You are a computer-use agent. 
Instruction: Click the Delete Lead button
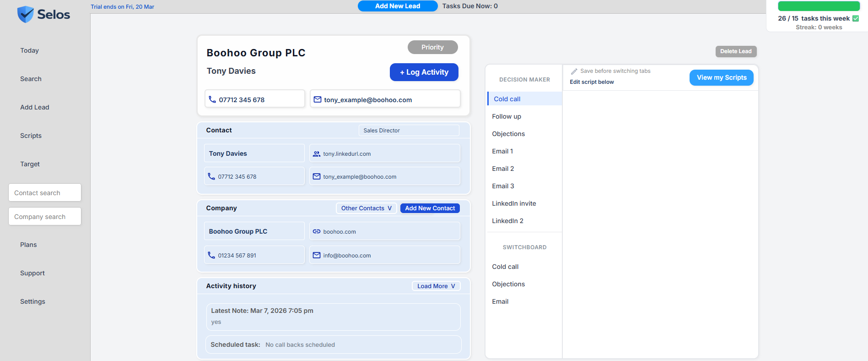(x=736, y=51)
